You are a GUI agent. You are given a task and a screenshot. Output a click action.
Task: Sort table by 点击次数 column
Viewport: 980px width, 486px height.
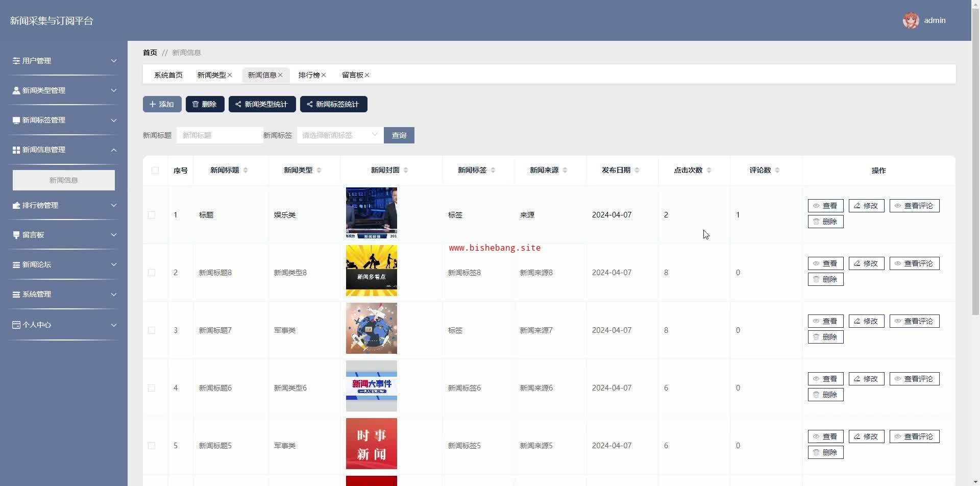[x=709, y=170]
